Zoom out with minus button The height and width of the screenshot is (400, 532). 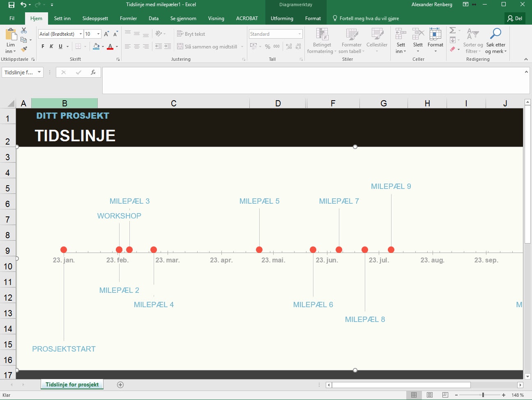point(456,395)
